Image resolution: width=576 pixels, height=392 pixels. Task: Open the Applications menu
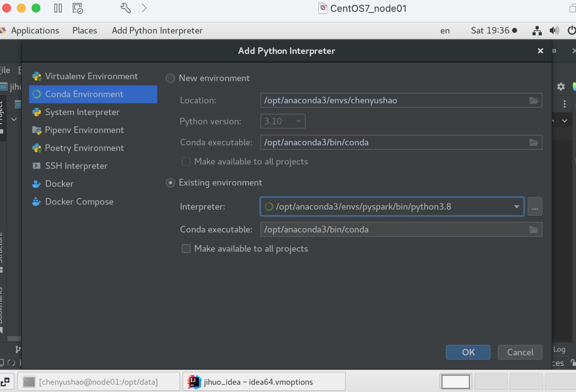35,30
